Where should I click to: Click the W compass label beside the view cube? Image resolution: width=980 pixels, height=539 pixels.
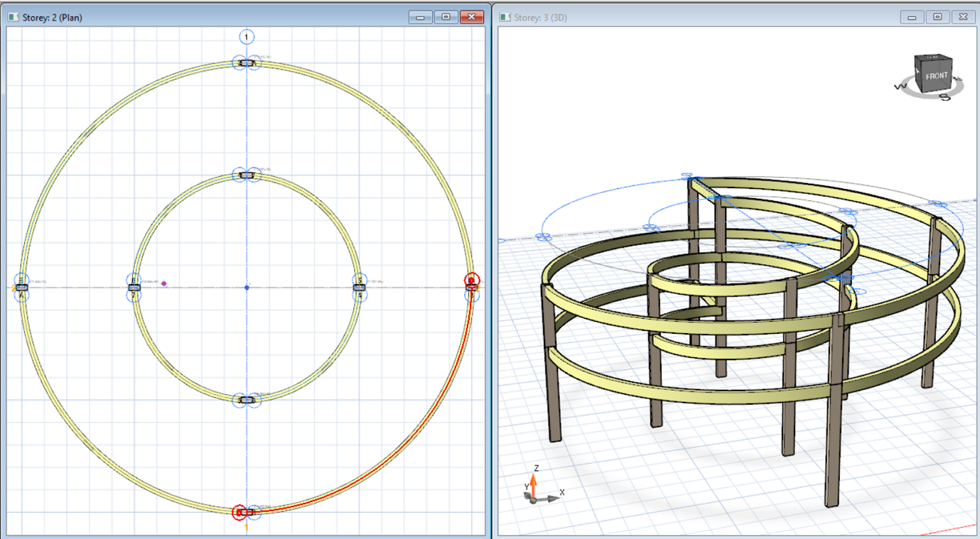(900, 87)
